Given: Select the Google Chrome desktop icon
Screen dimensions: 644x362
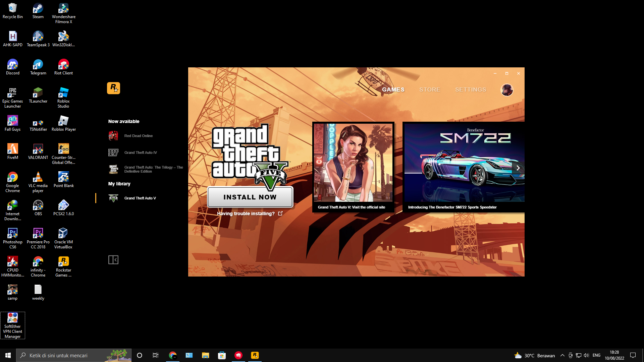Looking at the screenshot, I should point(13,182).
